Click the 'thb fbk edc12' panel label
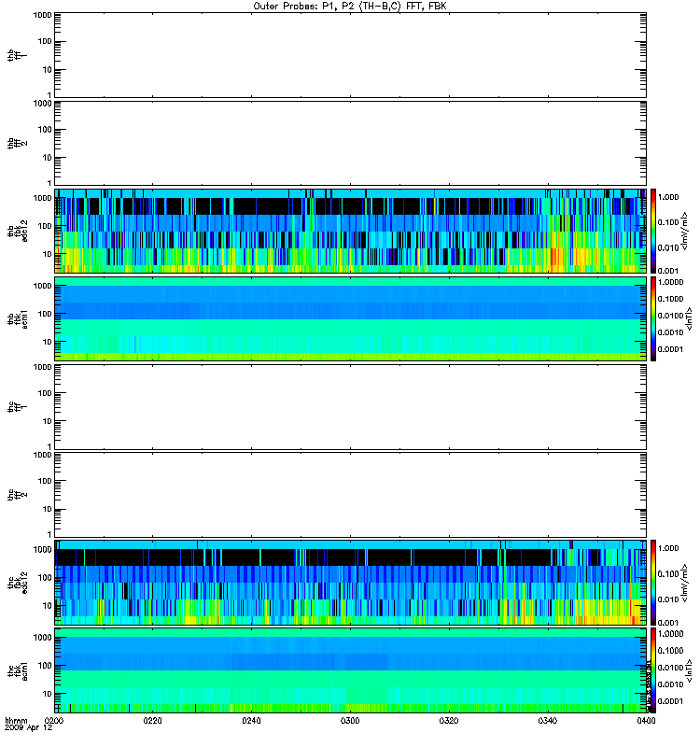Image resolution: width=700 pixels, height=747 pixels. tap(17, 231)
